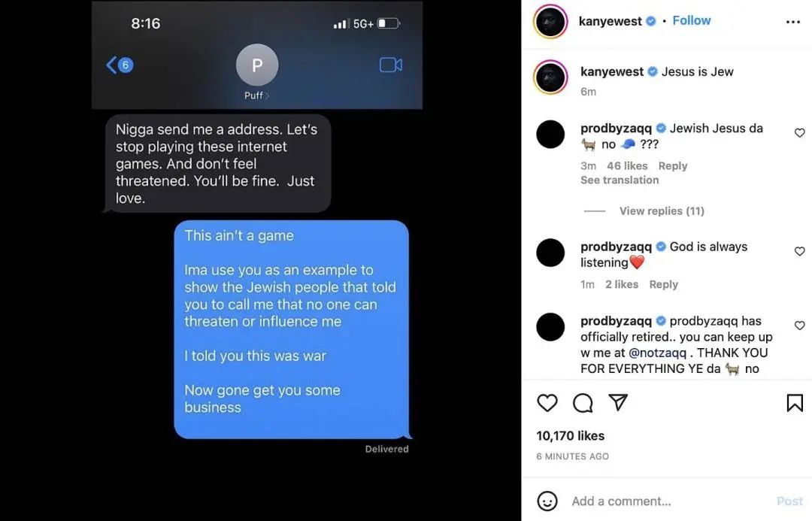Open the @notzaqq mention link
This screenshot has width=812, height=521.
[x=657, y=353]
